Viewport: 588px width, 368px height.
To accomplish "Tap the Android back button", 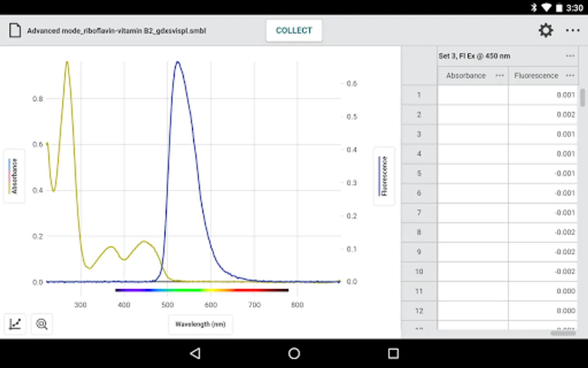I will [x=195, y=353].
